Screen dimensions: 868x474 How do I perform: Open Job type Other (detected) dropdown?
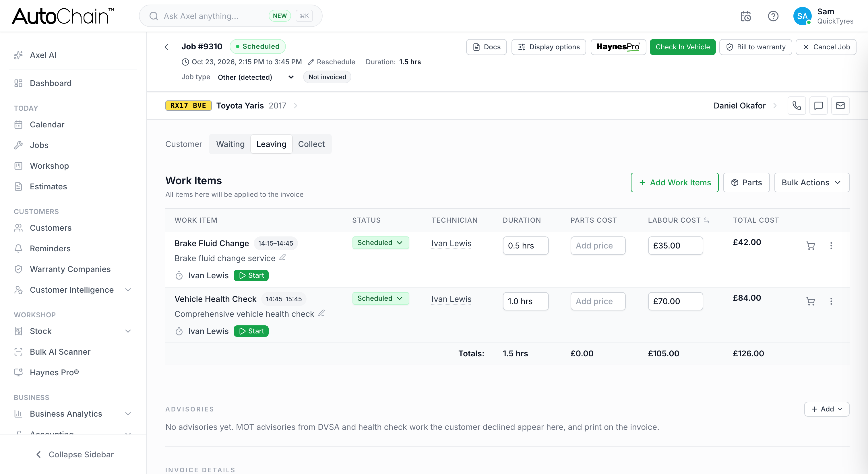pos(256,77)
